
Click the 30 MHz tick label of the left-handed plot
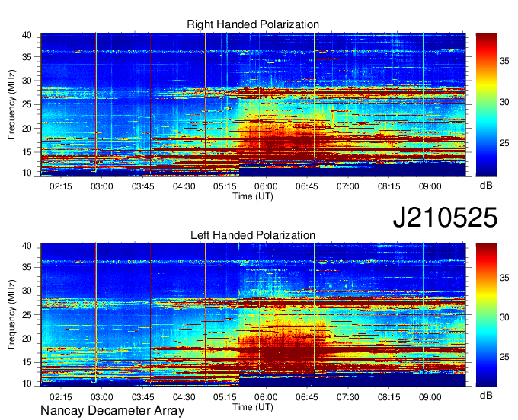(x=27, y=291)
